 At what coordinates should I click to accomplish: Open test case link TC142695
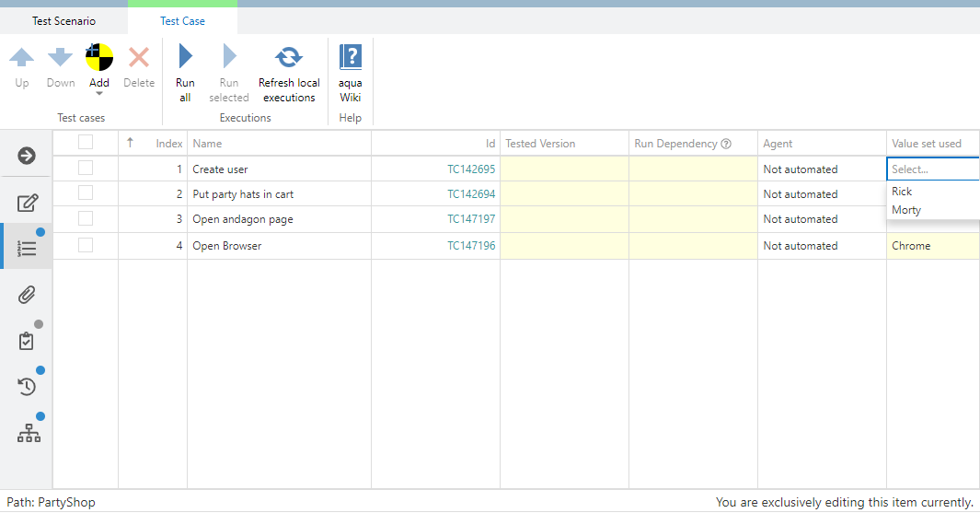click(471, 169)
